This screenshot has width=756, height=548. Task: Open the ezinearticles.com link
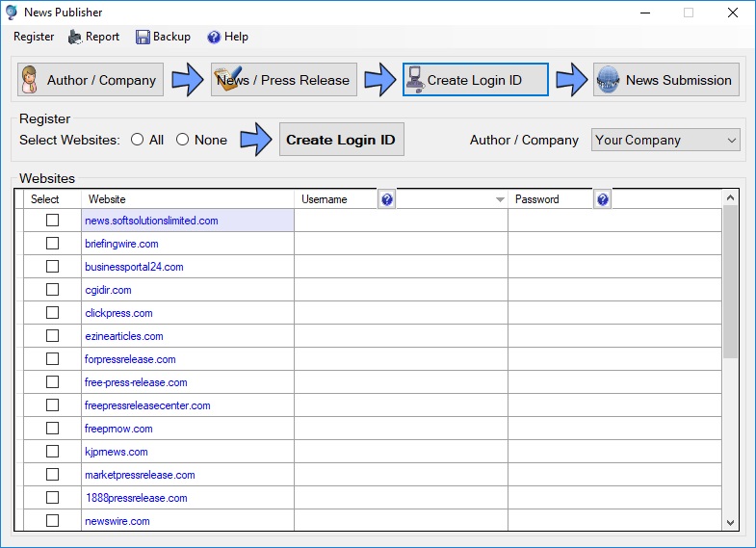click(x=124, y=336)
